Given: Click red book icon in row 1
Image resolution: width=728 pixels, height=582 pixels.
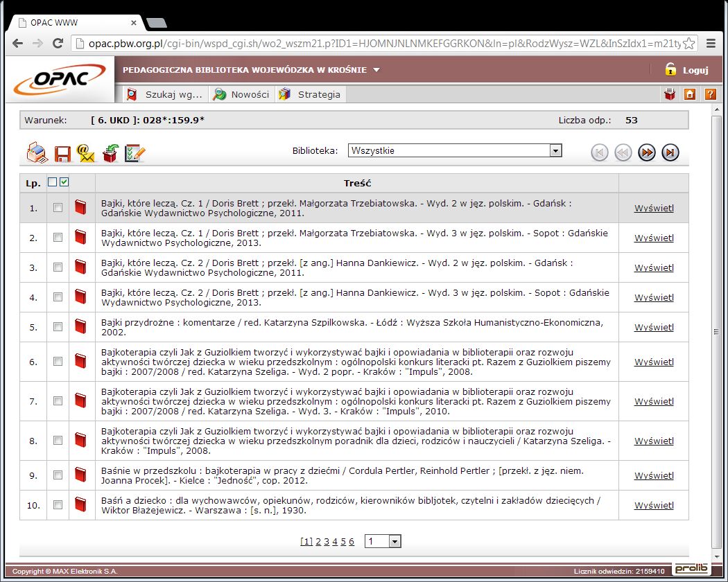Looking at the screenshot, I should (x=81, y=207).
